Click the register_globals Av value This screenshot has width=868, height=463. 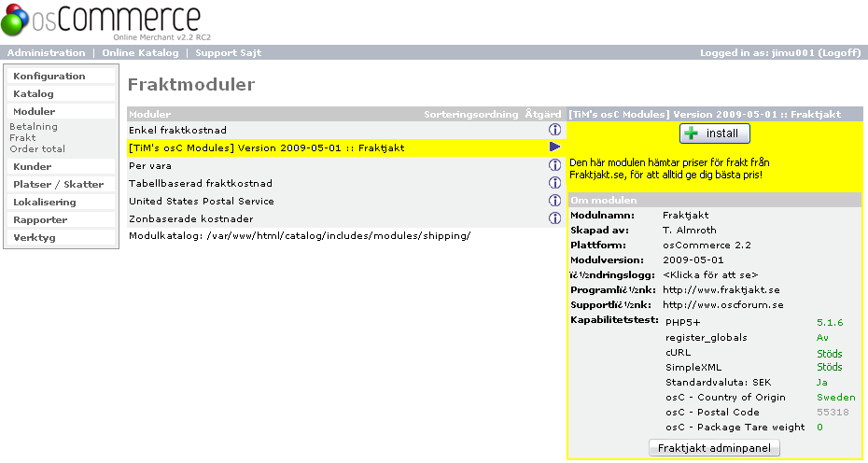pyautogui.click(x=822, y=337)
